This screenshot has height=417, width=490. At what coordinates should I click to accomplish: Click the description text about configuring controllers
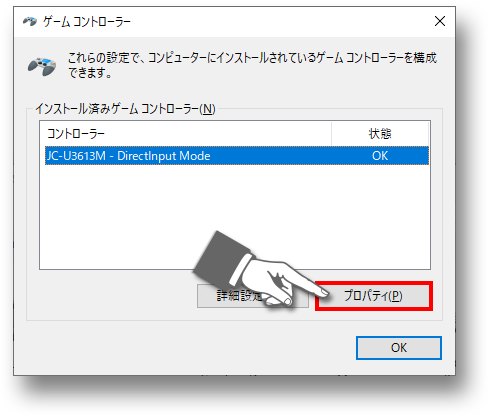click(252, 65)
